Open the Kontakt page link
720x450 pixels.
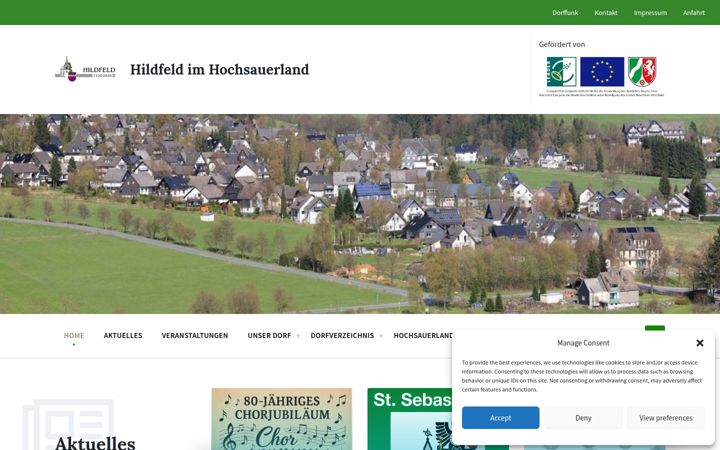point(606,12)
